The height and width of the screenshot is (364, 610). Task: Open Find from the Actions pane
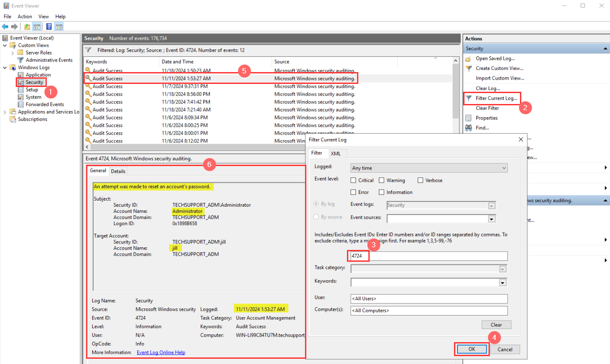(x=485, y=127)
